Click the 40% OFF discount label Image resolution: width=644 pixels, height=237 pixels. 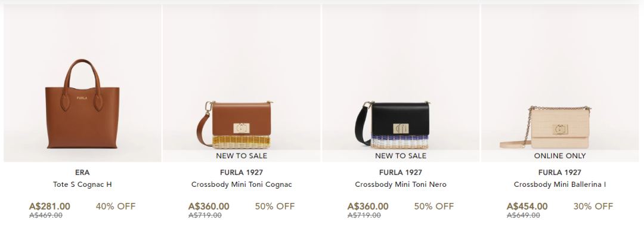[116, 206]
